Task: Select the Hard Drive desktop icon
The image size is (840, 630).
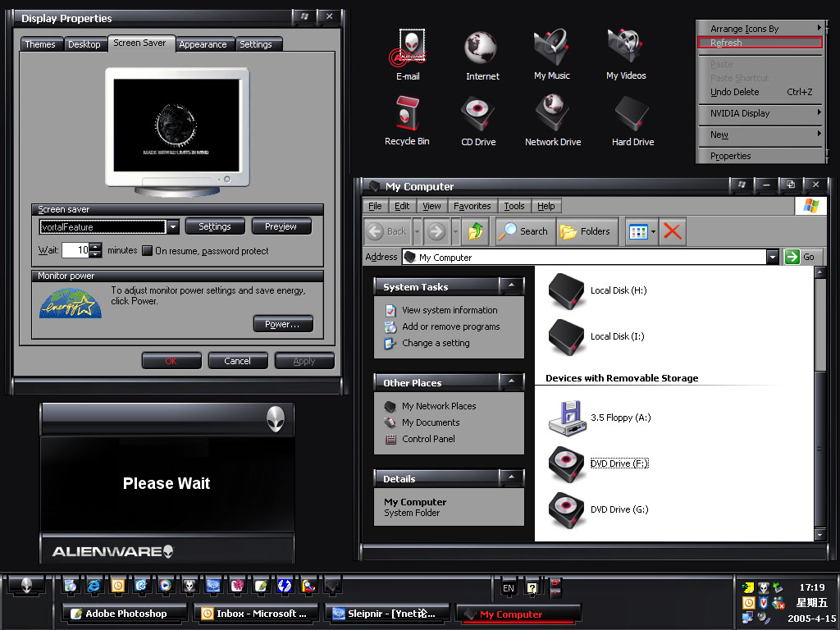Action: click(632, 121)
